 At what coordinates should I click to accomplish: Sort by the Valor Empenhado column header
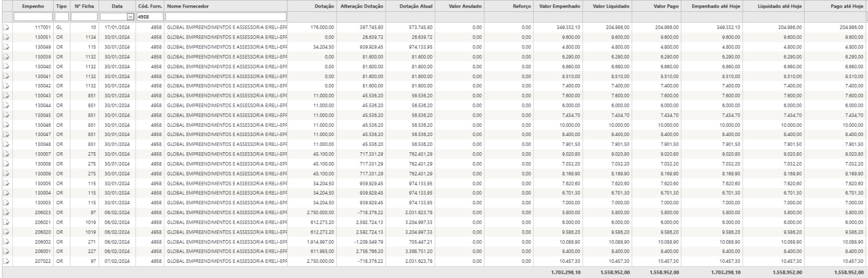coord(559,6)
